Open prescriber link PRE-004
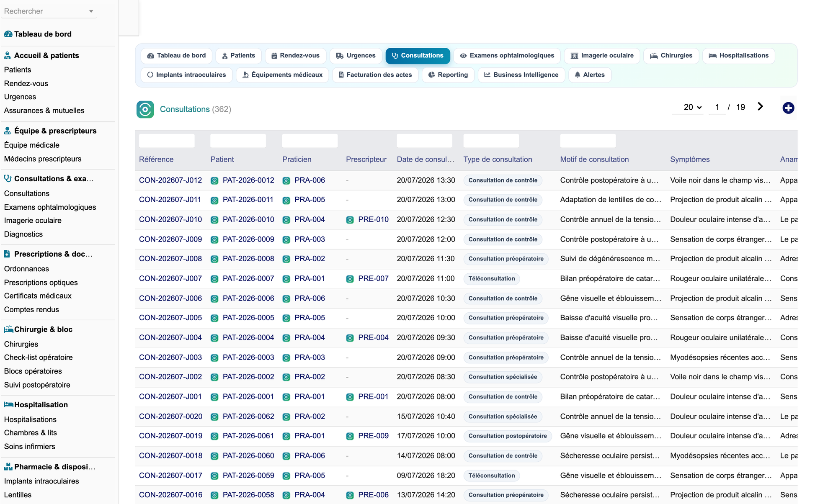The image size is (815, 504). point(373,338)
